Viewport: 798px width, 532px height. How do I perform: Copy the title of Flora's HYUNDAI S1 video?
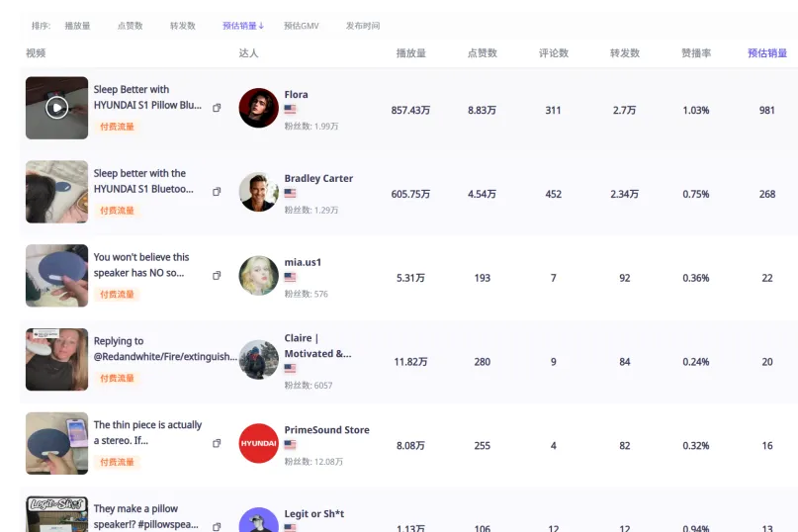point(218,108)
